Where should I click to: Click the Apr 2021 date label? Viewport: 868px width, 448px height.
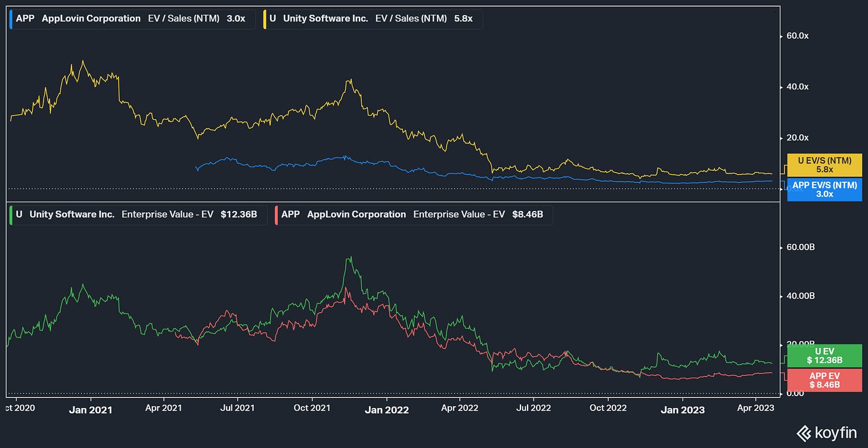(164, 408)
